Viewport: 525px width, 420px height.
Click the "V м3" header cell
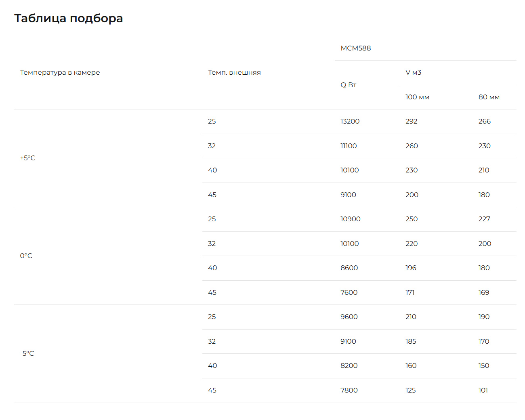coord(413,73)
